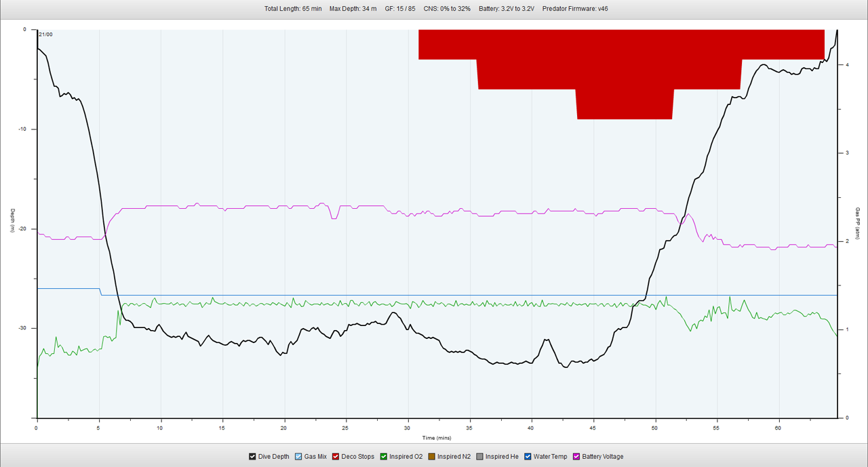Screen dimensions: 868x467
Task: Enable the Inspired N2 checkbox
Action: [432, 457]
